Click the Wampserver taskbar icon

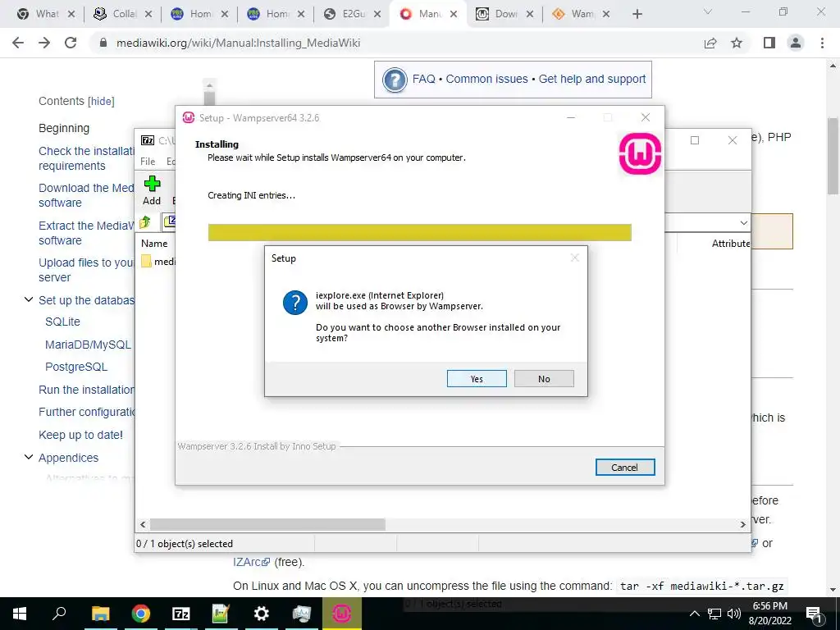[342, 614]
